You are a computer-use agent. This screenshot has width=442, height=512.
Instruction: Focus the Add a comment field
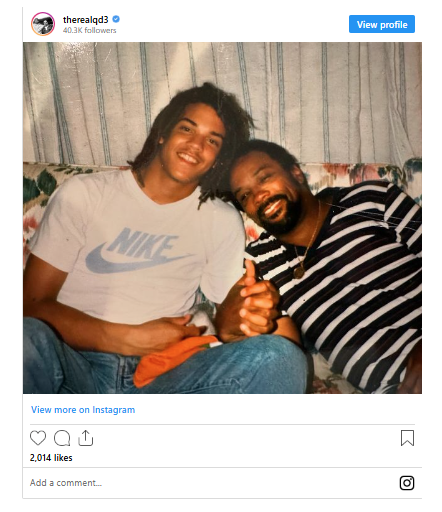[x=213, y=483]
